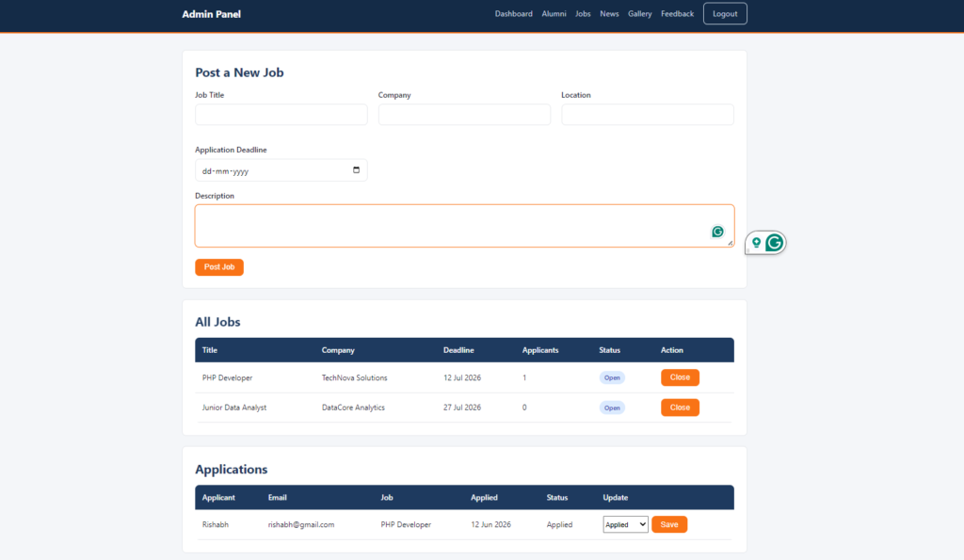Click the 'Email' column header in Applications
The image size is (964, 560).
point(278,497)
